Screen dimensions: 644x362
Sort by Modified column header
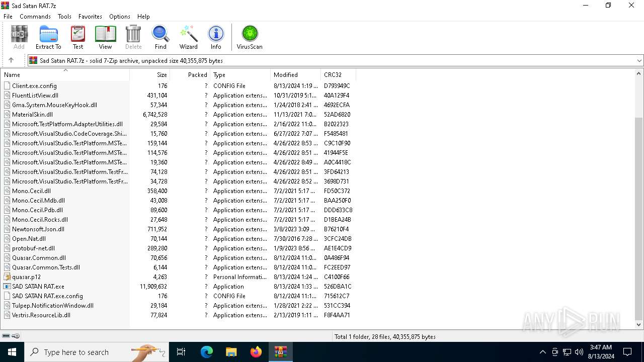pos(296,75)
